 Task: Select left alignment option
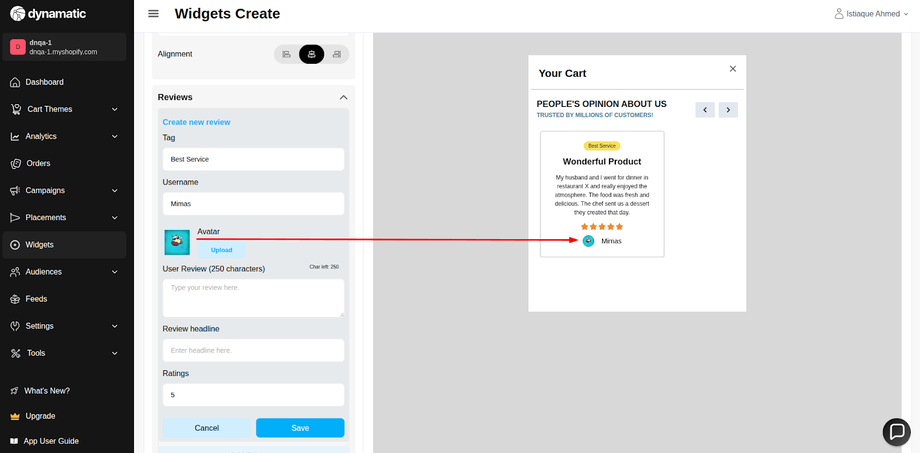pyautogui.click(x=286, y=54)
